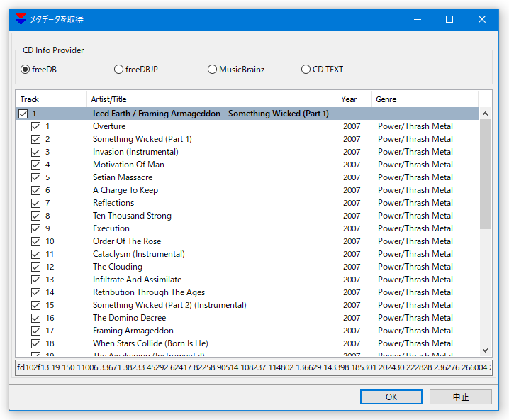Click the title 'Execution'

(x=111, y=228)
